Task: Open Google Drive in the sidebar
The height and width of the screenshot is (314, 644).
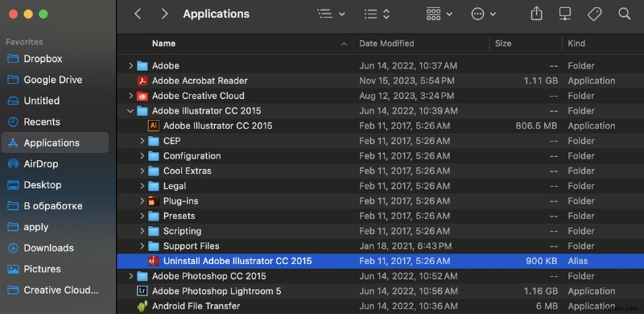Action: 54,80
